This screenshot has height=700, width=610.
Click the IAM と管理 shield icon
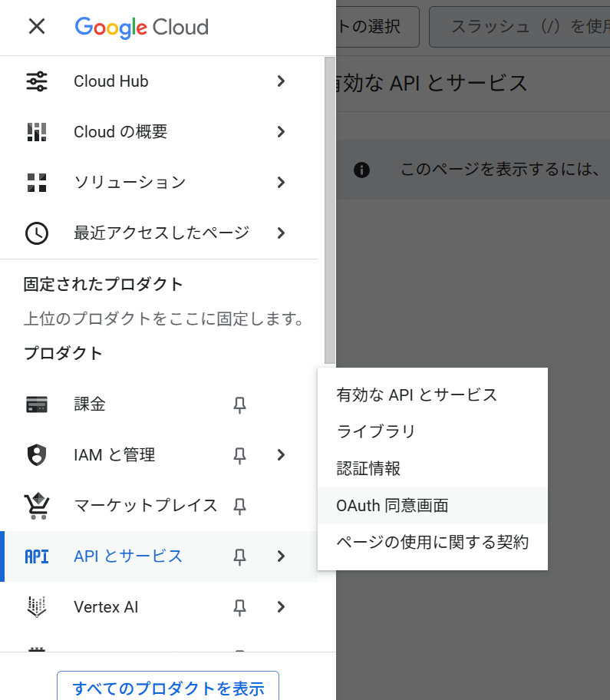click(37, 455)
